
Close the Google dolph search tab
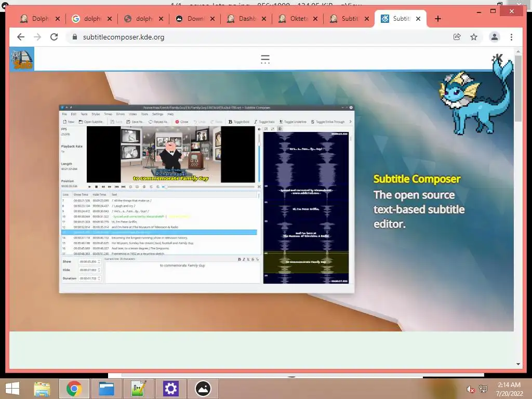pyautogui.click(x=109, y=19)
